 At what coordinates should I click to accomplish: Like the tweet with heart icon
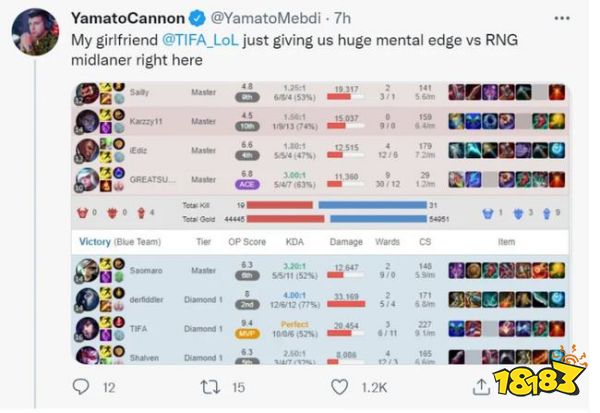click(339, 387)
